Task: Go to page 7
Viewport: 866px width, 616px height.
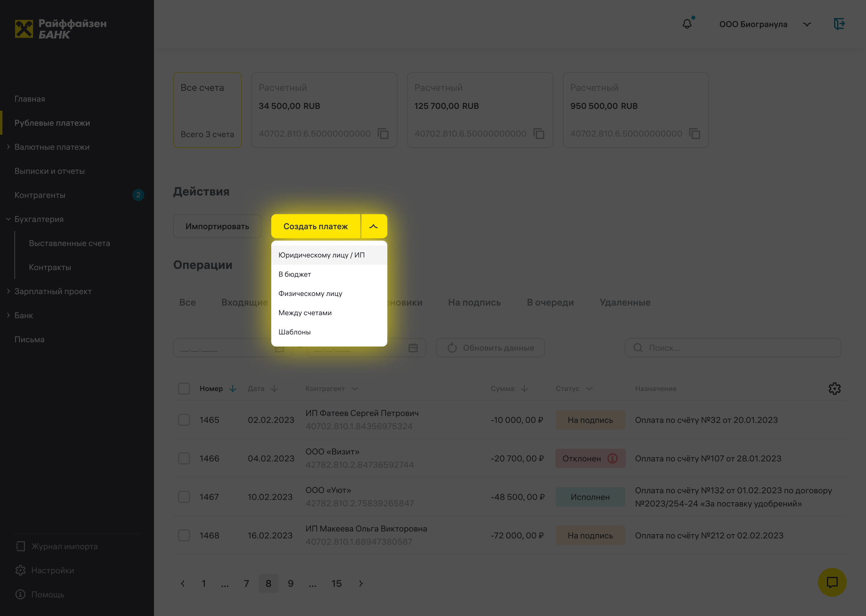Action: (x=247, y=584)
